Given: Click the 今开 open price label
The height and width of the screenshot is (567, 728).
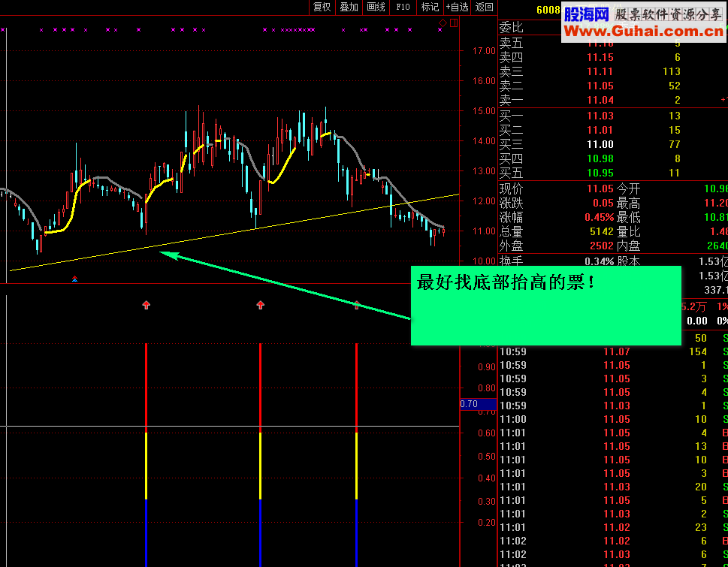Looking at the screenshot, I should pos(629,188).
